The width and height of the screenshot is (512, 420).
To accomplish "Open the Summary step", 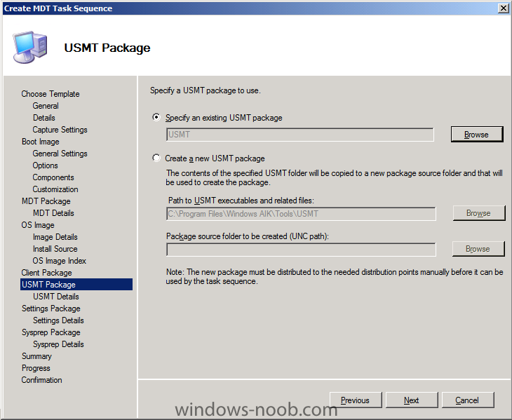I will pos(36,356).
